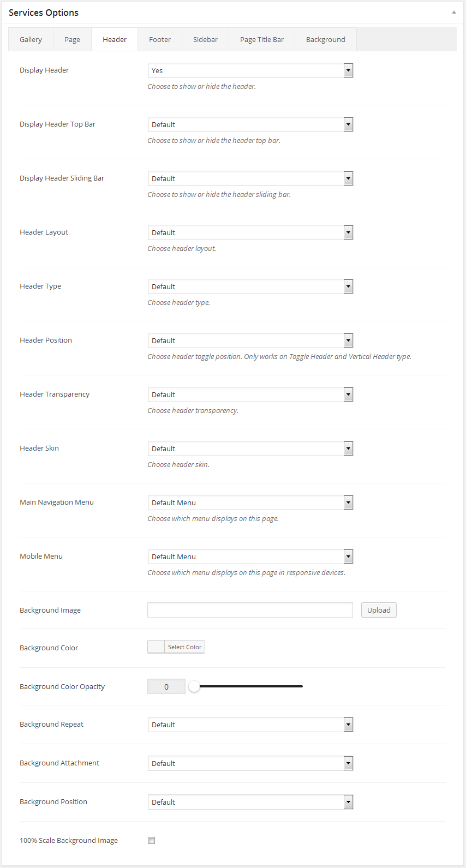This screenshot has height=868, width=466.
Task: Enable 100% Scale Background Image checkbox
Action: pyautogui.click(x=152, y=841)
